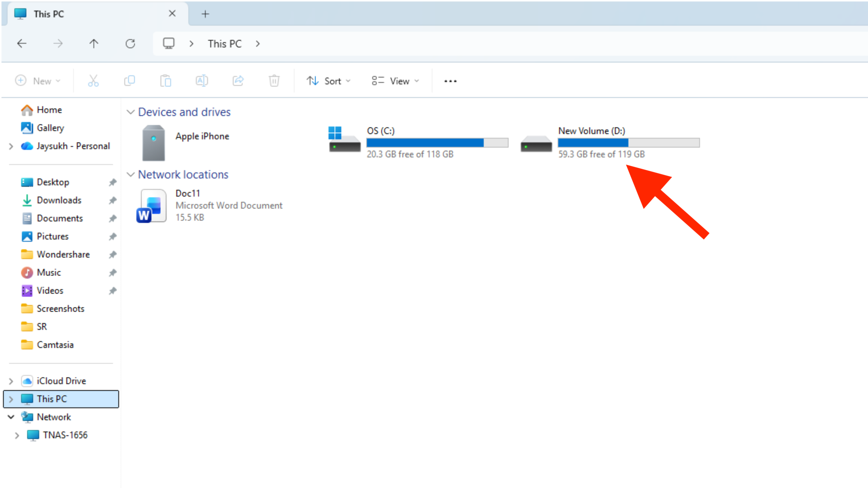Click the Cut scissors icon
Screen dimensions: 868x488
pos(93,81)
